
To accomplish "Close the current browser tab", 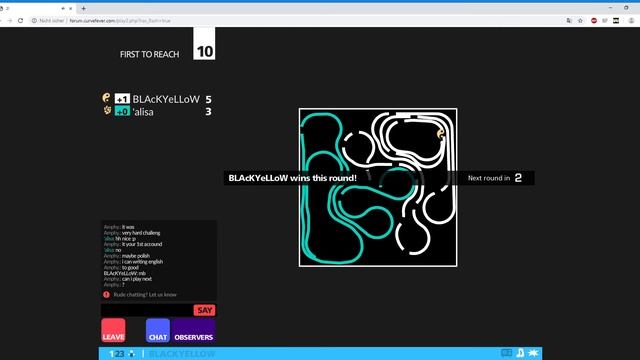I will [71, 8].
